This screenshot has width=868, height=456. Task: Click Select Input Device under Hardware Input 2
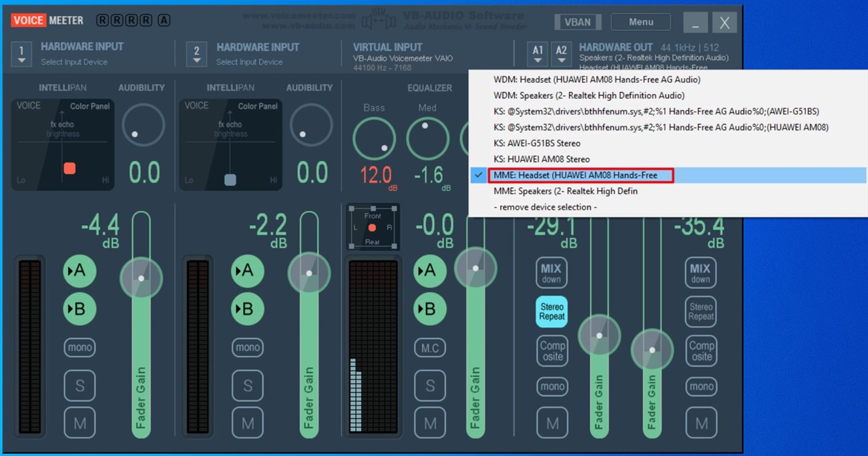coord(249,62)
